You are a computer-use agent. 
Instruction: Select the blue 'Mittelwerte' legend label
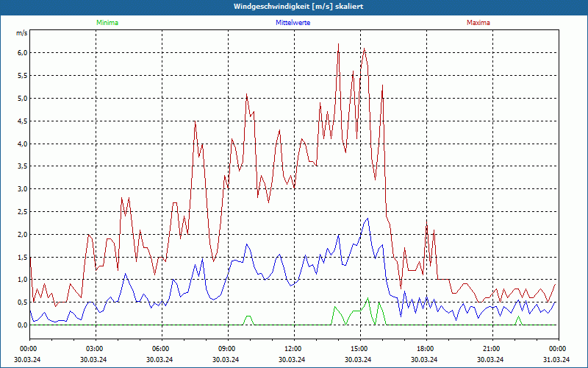click(293, 23)
